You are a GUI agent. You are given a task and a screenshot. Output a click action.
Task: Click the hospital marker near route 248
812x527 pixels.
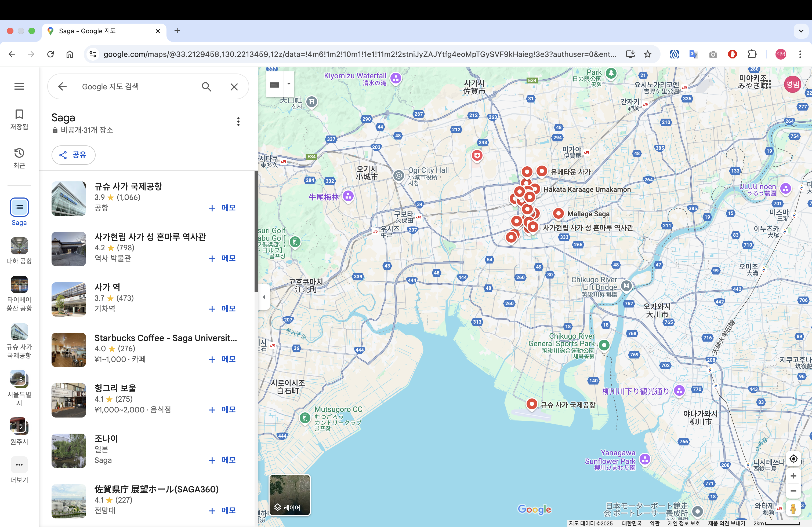tap(477, 156)
